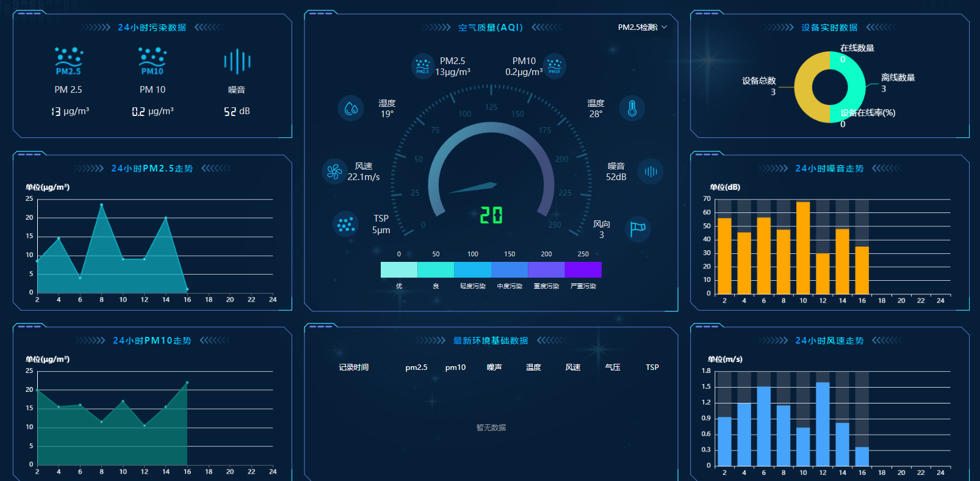Click the pm10 column header

[455, 367]
